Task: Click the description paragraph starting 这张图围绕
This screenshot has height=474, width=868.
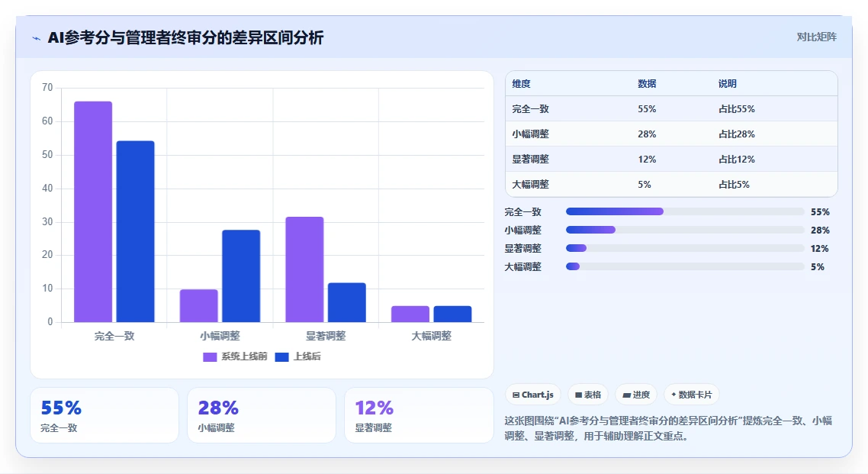Action: (x=668, y=429)
